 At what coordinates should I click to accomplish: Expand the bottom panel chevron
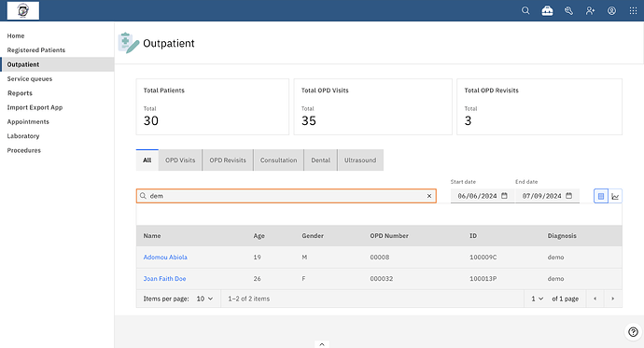[x=322, y=344]
